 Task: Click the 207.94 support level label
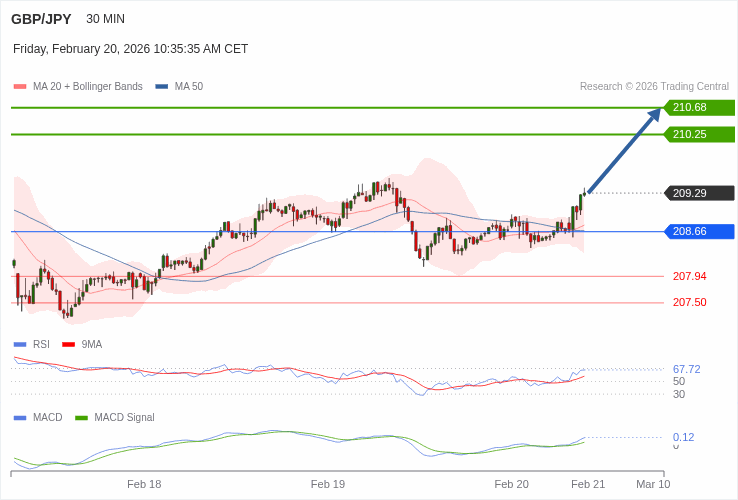click(x=689, y=276)
